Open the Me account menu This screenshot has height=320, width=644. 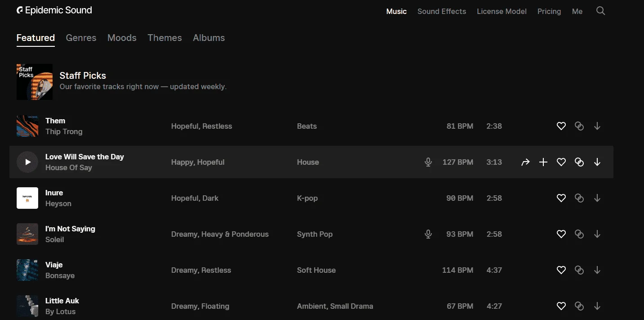[x=577, y=11]
